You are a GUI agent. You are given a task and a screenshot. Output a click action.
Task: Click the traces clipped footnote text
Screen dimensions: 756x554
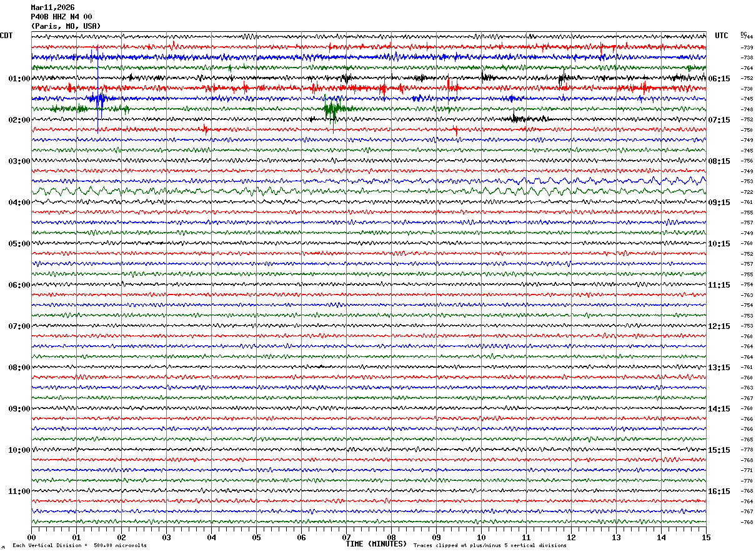(490, 546)
